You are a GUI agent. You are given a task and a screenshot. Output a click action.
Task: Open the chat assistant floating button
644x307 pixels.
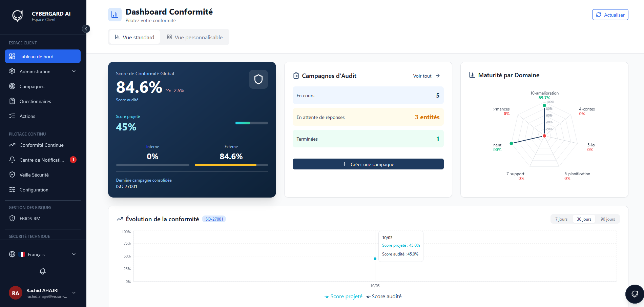click(635, 294)
